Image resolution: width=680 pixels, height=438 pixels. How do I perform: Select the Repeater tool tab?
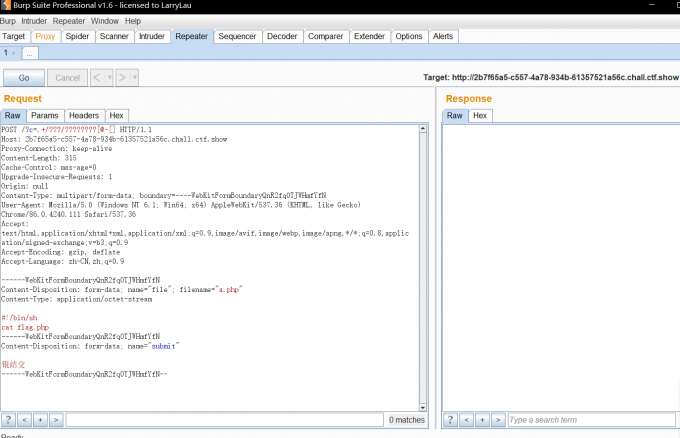click(x=191, y=36)
